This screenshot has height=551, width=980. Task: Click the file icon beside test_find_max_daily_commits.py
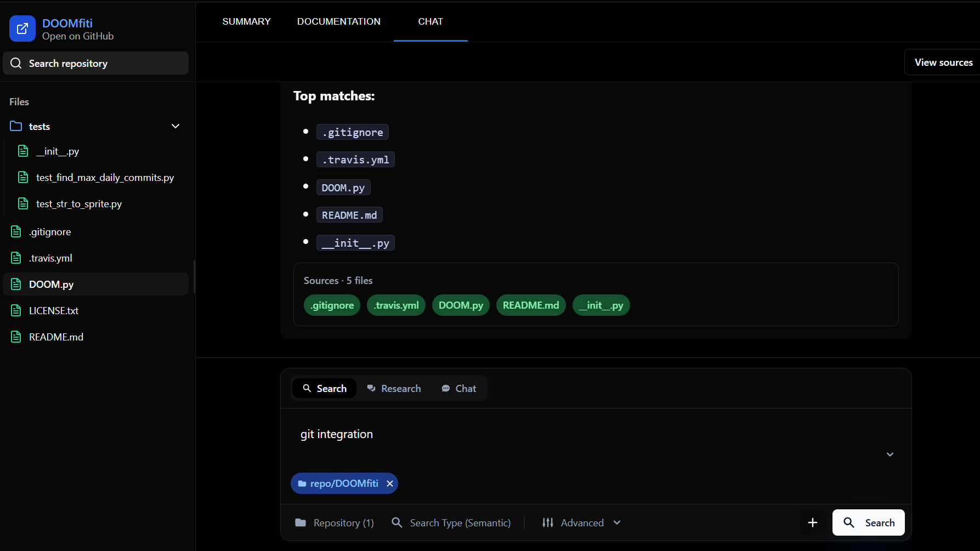click(x=23, y=177)
